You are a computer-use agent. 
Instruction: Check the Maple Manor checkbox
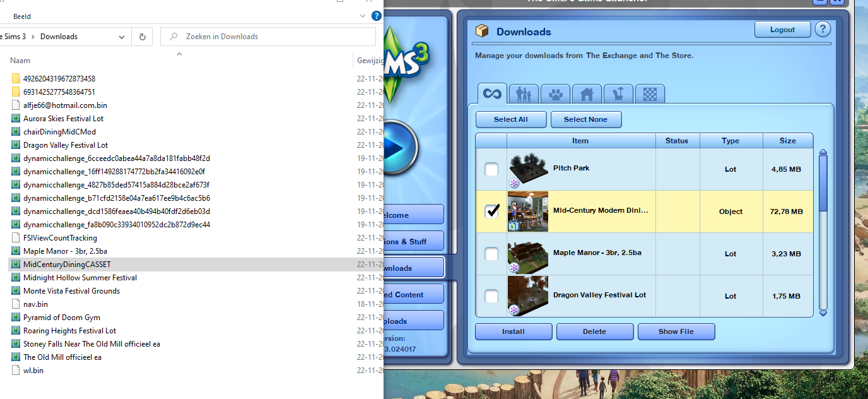(x=491, y=254)
